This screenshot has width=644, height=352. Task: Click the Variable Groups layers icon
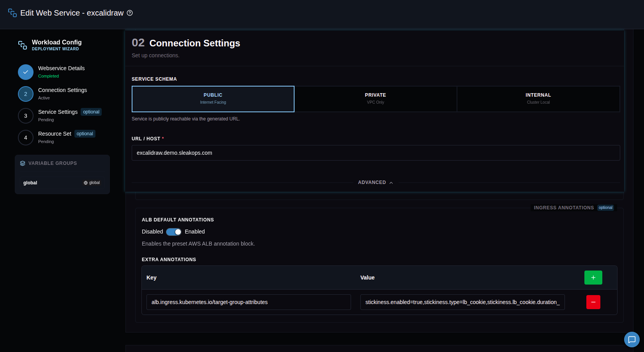point(23,163)
